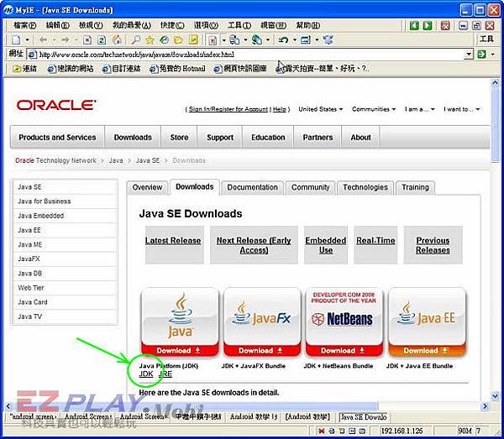Click the red close-all icon beside green arrows
Viewport: 504px width, 439px height.
445,25
